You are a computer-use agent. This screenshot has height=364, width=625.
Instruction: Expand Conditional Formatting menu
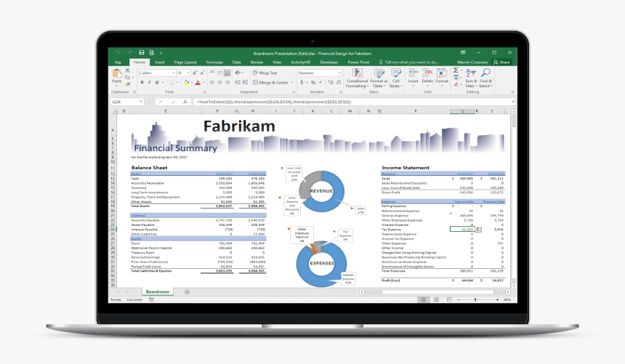pos(357,78)
